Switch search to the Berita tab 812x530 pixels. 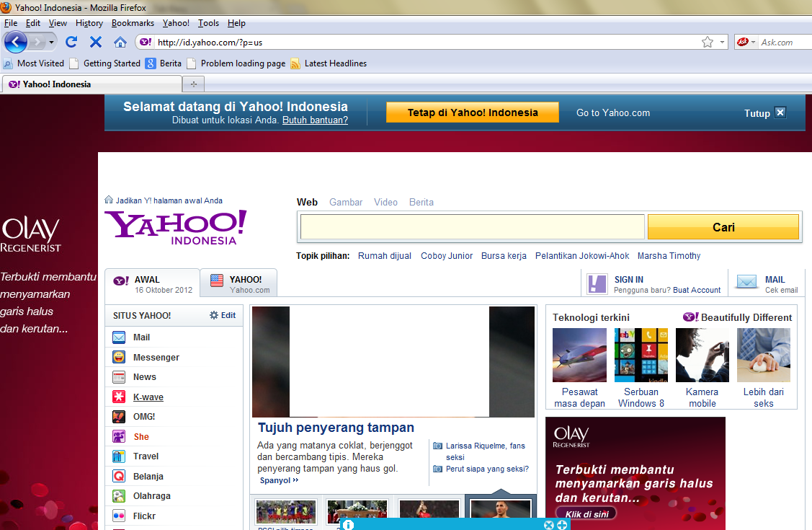coord(421,202)
